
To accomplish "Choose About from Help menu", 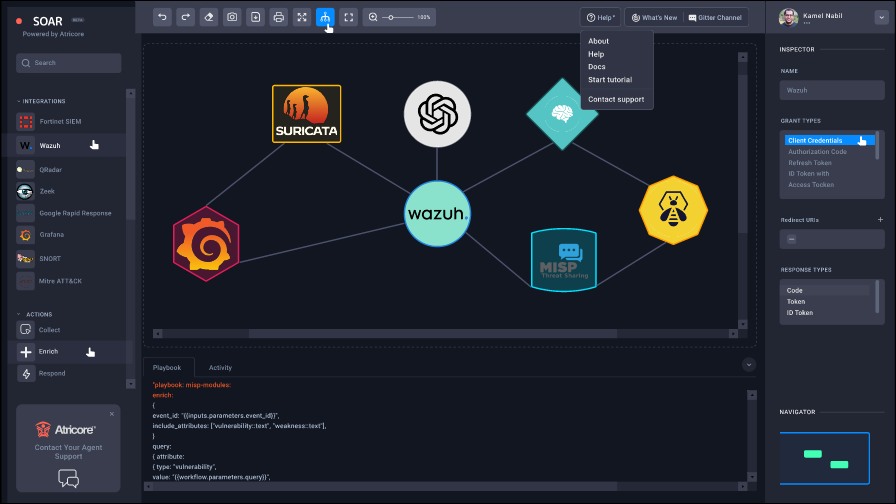I will 598,41.
